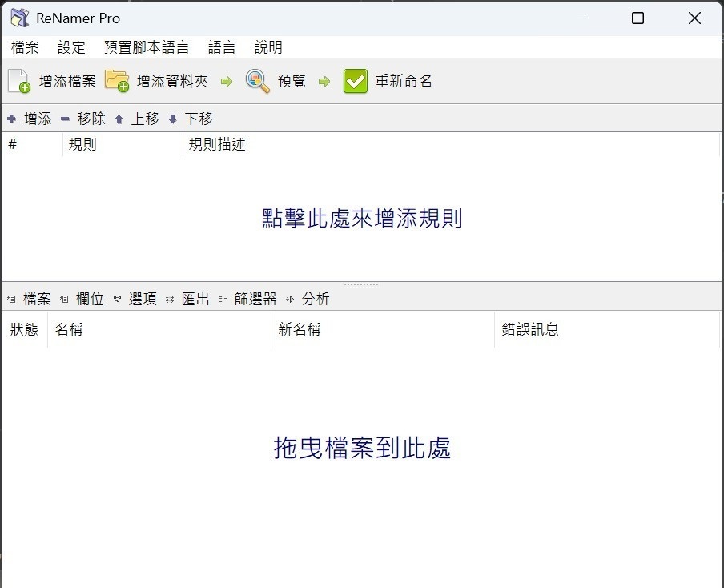Click the 預覽 (Preview) magnifier icon
The image size is (724, 588).
coord(258,81)
